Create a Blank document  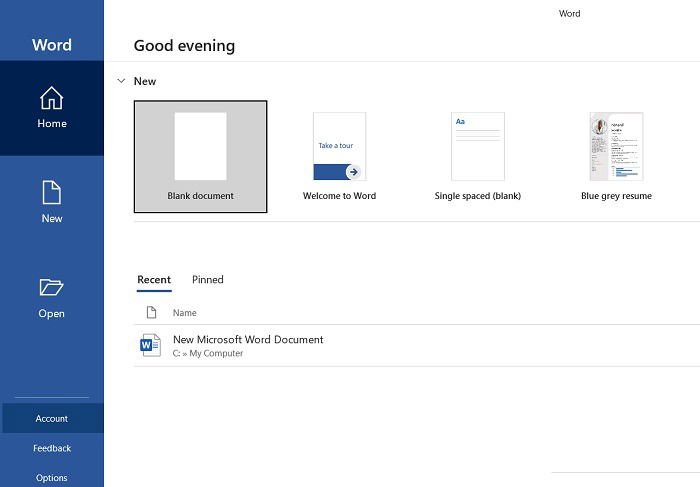click(x=200, y=157)
